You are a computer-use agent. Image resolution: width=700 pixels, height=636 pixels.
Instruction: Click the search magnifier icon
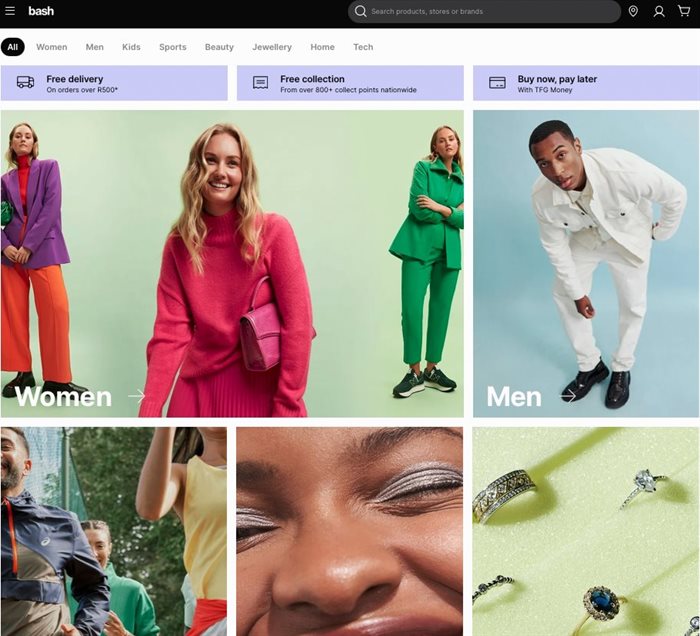(x=361, y=11)
